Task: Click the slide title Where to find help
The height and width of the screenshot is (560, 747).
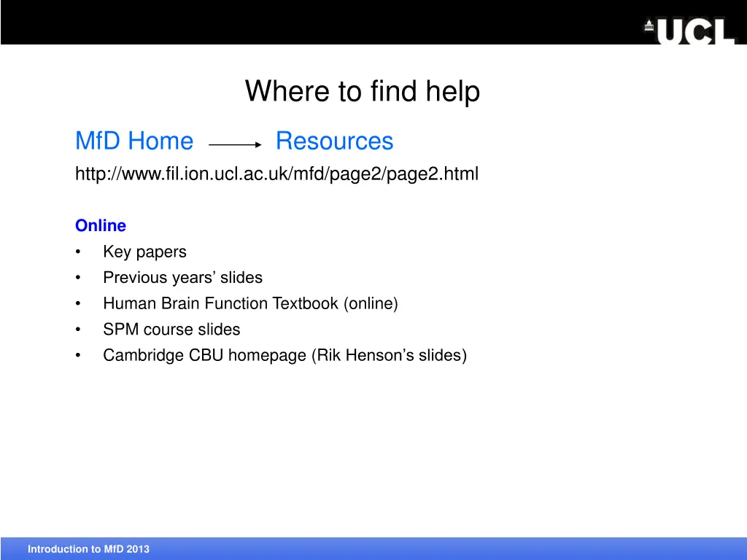Action: [363, 91]
